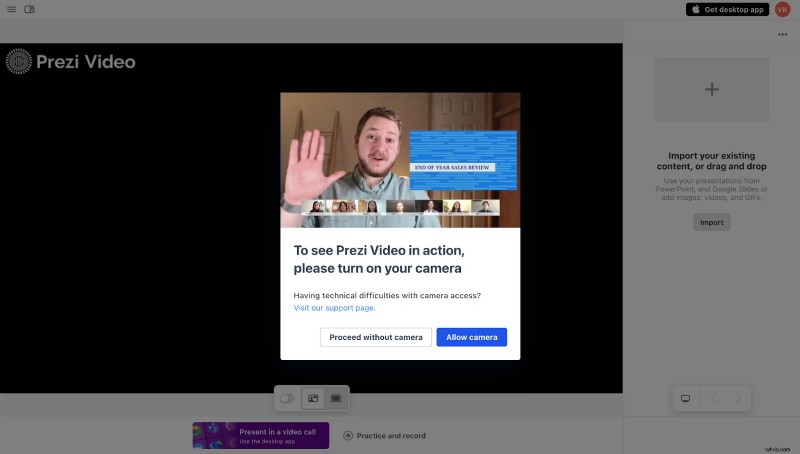Toggle the sidebar panel icon
Image resolution: width=800 pixels, height=454 pixels.
(29, 9)
